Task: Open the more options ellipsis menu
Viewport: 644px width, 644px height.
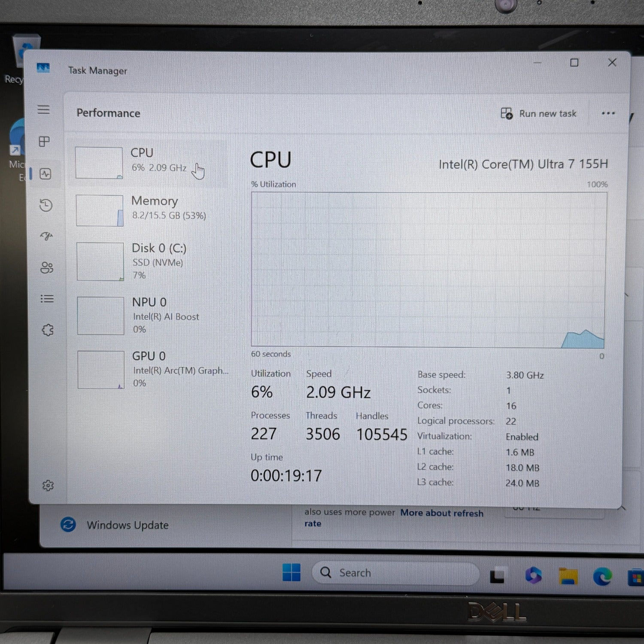Action: click(608, 113)
